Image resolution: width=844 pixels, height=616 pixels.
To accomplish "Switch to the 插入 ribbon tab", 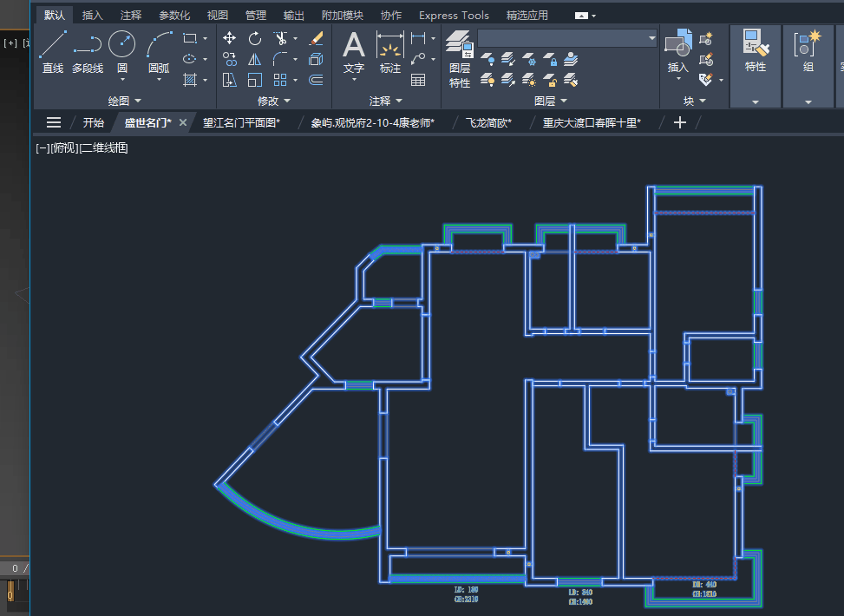I will click(92, 15).
